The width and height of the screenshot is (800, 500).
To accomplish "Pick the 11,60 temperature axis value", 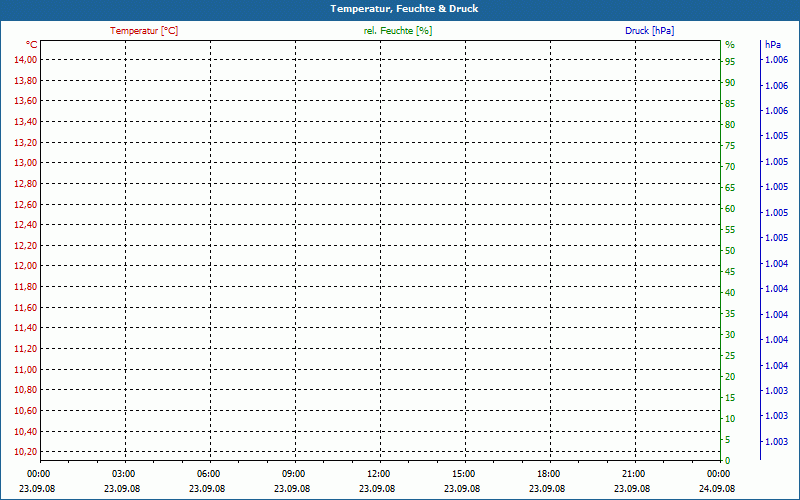I will click(26, 308).
